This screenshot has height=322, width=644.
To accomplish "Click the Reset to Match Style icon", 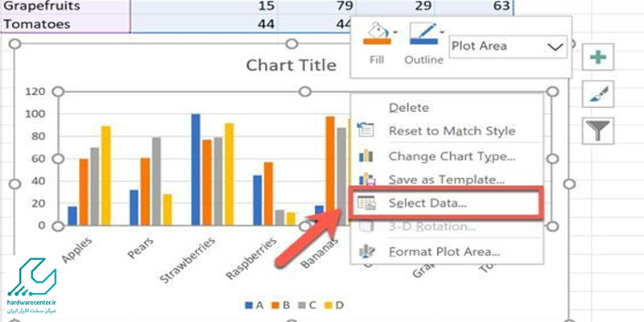I will (x=365, y=130).
